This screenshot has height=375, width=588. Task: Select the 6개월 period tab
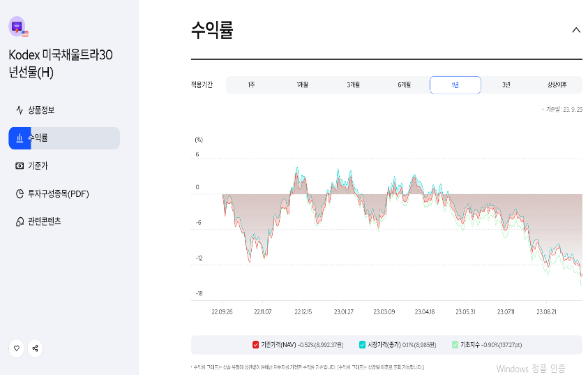pyautogui.click(x=404, y=85)
